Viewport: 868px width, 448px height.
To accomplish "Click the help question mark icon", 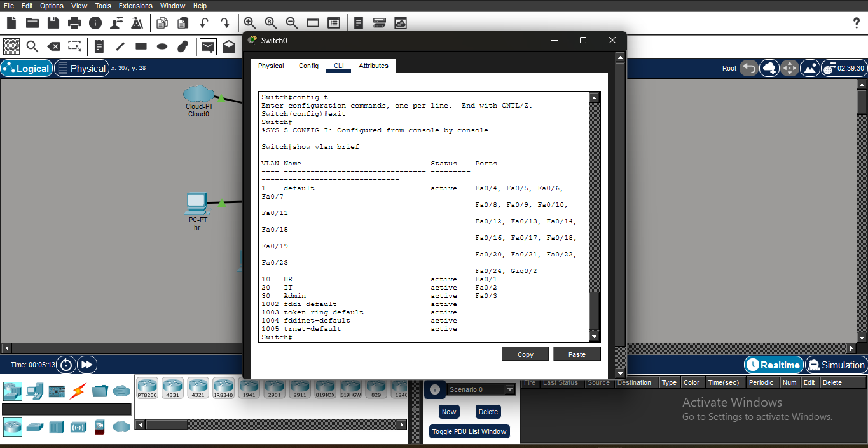I will (857, 23).
